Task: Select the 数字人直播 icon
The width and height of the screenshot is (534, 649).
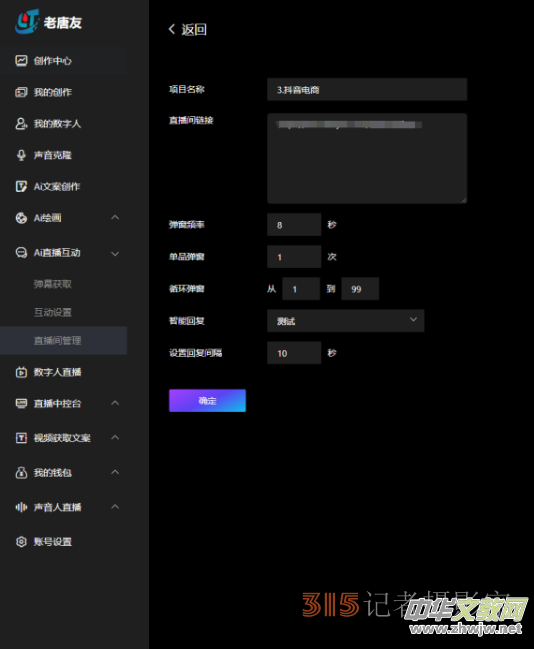Action: pos(21,372)
